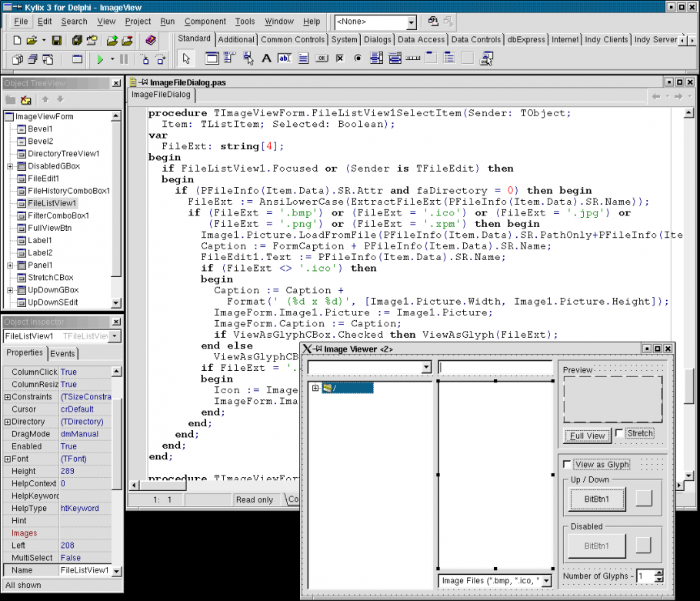This screenshot has height=601, width=700.
Task: Open Object Inspector FileListView1 component dropdown
Action: pos(115,336)
